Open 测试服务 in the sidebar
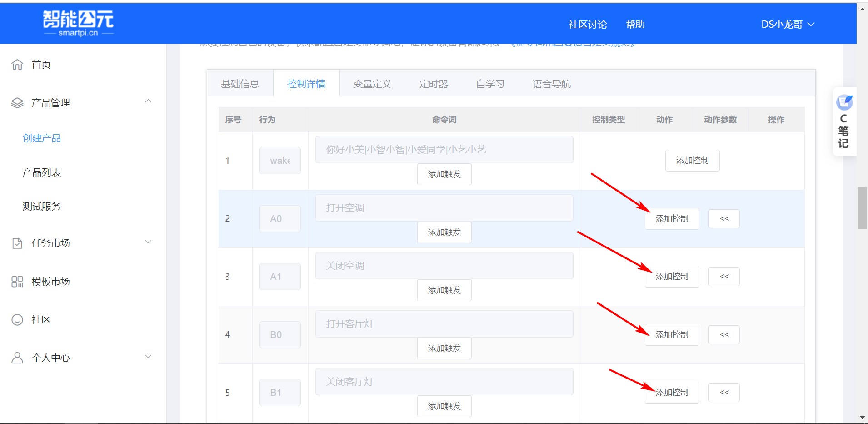Viewport: 868px width, 424px height. pos(42,207)
